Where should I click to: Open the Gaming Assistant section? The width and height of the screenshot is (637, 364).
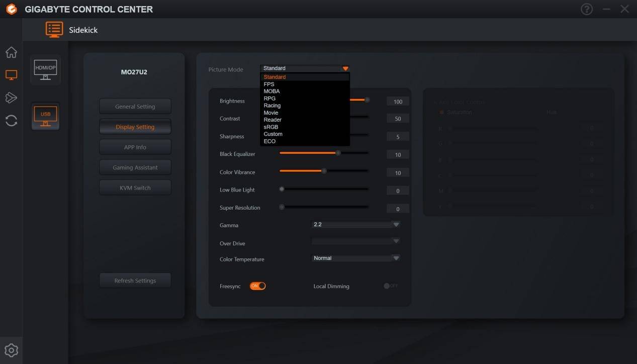tap(135, 167)
